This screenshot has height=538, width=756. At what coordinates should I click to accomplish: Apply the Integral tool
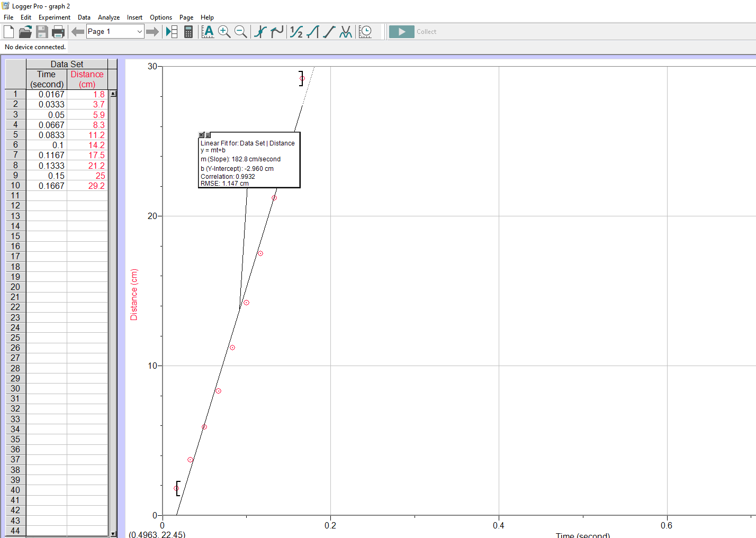coord(313,32)
